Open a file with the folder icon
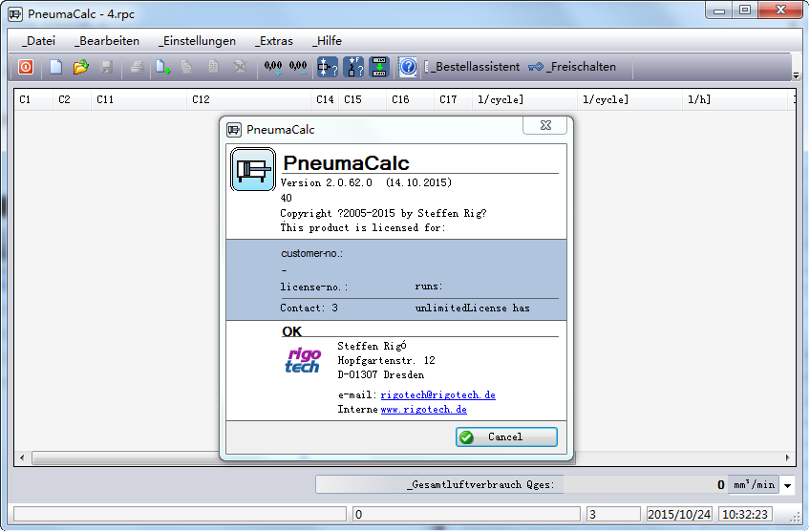Viewport: 810px width, 532px height. point(81,67)
